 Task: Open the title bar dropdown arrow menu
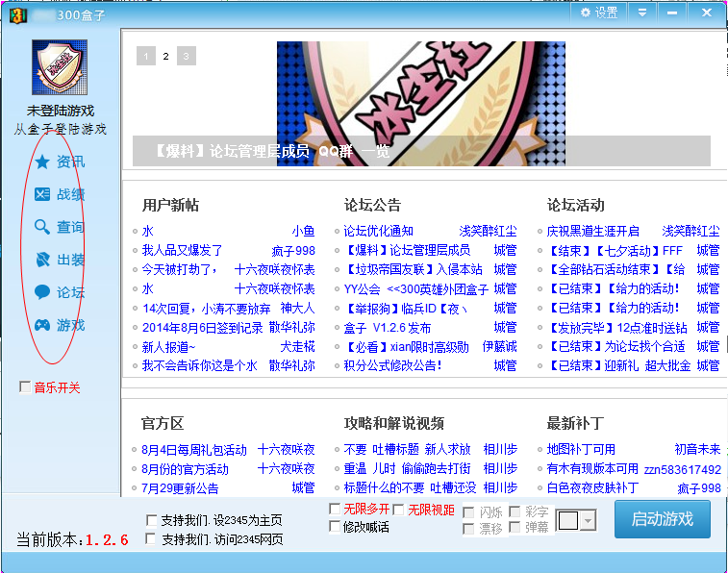pyautogui.click(x=642, y=13)
